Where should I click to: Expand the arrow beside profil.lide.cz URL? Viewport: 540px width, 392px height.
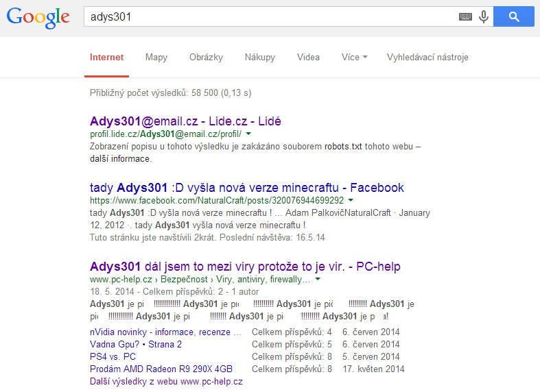249,134
